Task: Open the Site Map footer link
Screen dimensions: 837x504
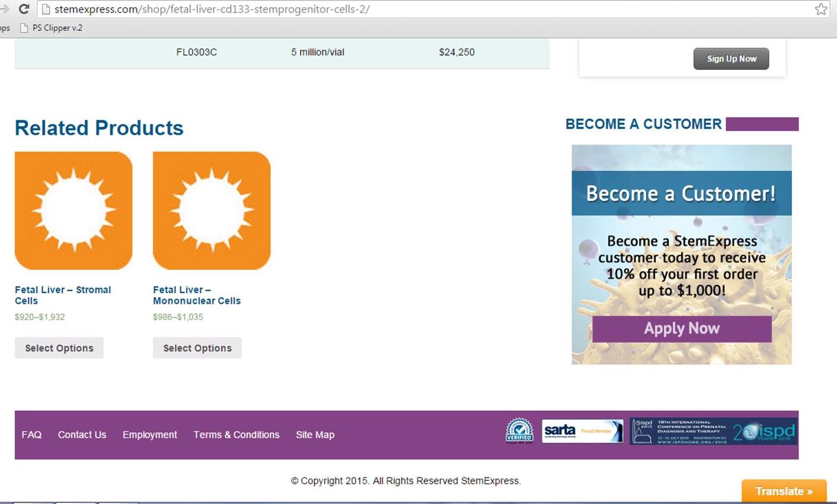Action: tap(315, 435)
